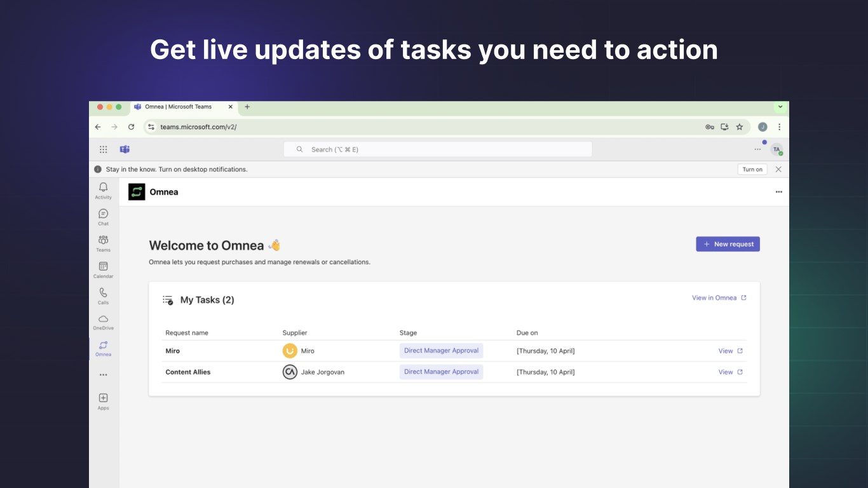The image size is (868, 488).
Task: Bookmark this page with star icon
Action: [x=740, y=127]
